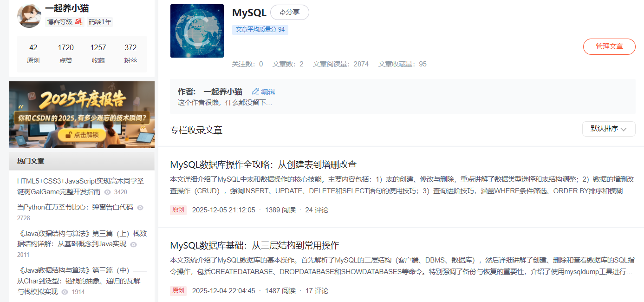This screenshot has width=644, height=302.
Task: Open the 24 评论 comments link
Action: pos(317,210)
